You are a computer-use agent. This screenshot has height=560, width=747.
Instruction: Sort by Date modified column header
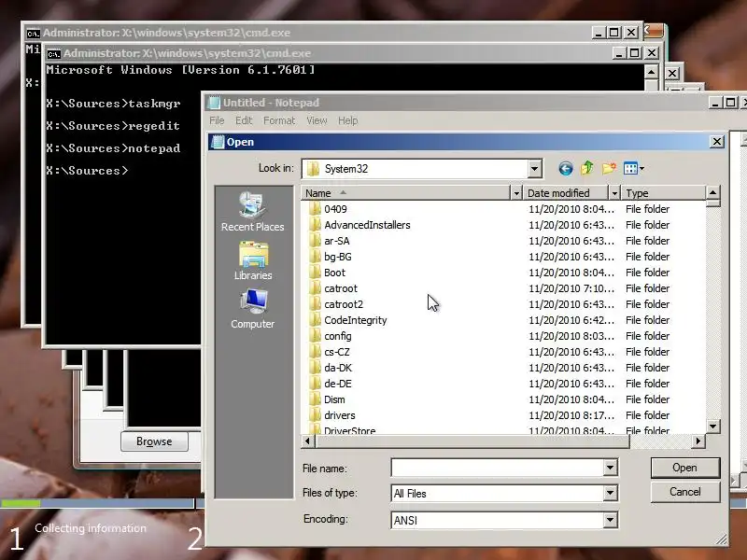[x=566, y=193]
